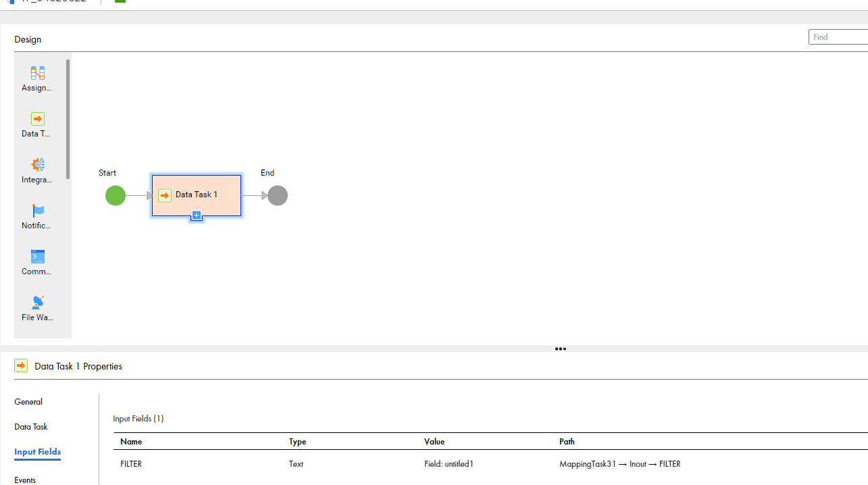This screenshot has width=868, height=485.
Task: Click the palette vertical scrollbar
Action: pyautogui.click(x=68, y=118)
